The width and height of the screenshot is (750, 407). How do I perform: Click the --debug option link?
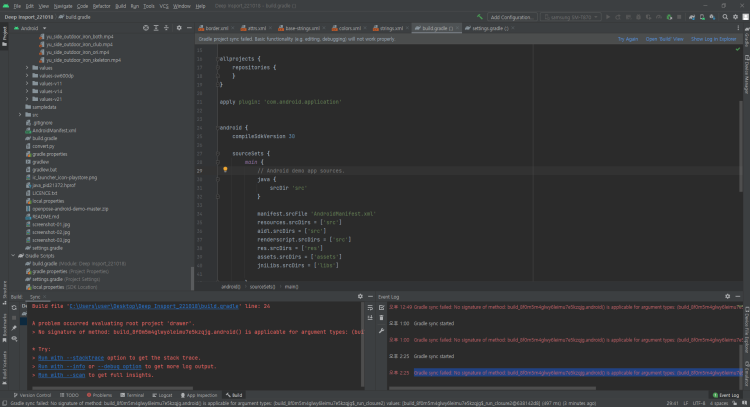coord(120,366)
